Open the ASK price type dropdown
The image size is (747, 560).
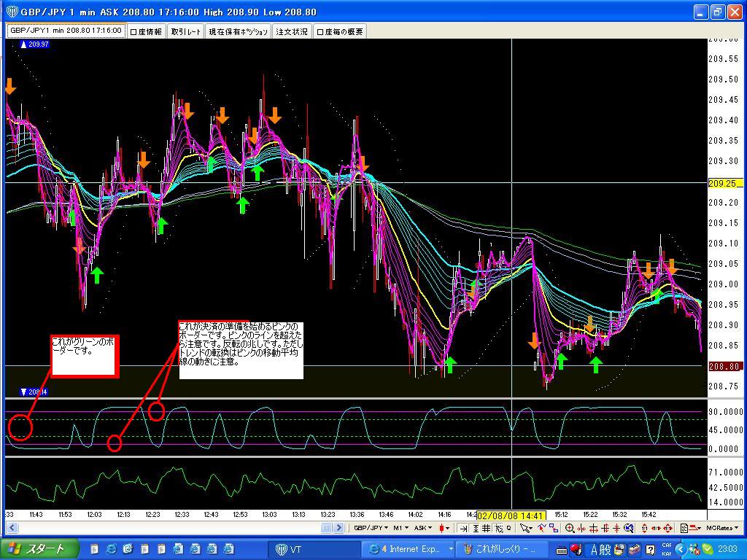(423, 528)
